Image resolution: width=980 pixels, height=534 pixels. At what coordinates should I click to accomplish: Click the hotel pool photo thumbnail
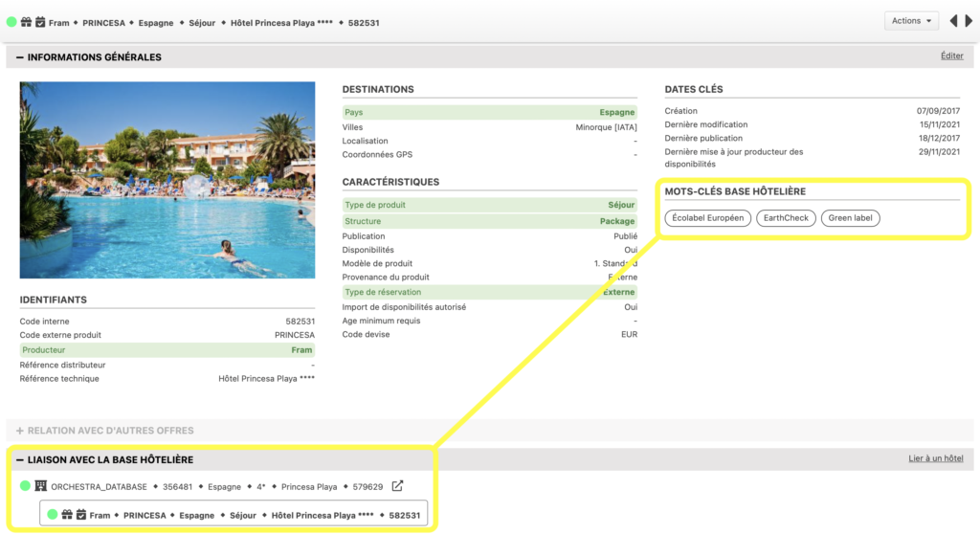(167, 180)
